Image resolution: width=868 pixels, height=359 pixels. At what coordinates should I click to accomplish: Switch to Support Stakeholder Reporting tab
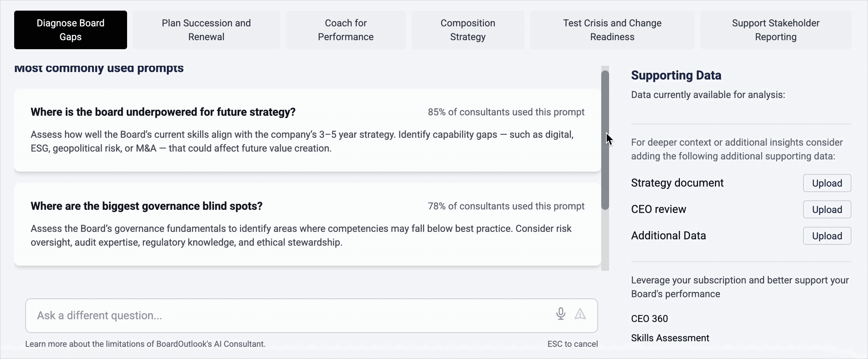(776, 30)
